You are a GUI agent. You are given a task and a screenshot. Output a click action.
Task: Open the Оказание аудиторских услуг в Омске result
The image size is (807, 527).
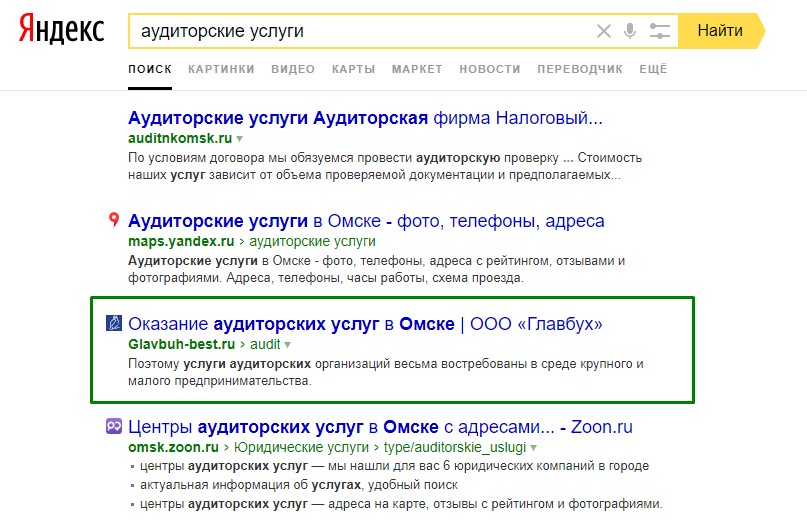coord(366,324)
